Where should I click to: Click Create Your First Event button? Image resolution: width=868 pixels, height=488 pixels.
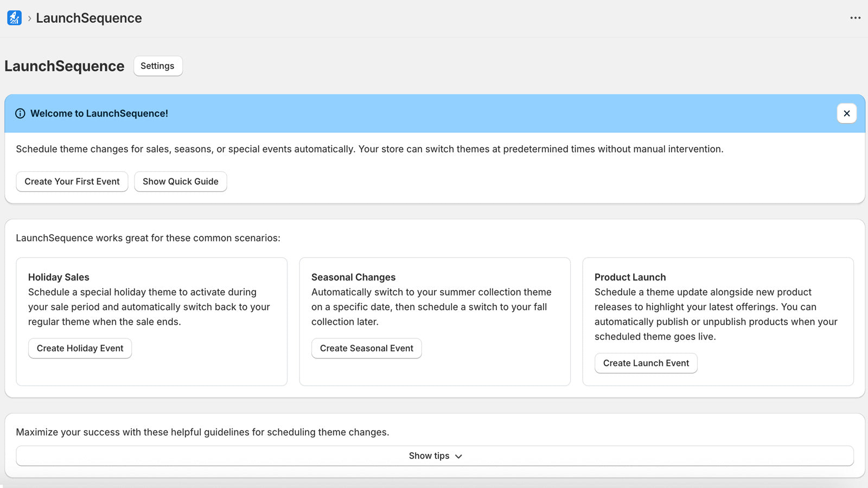(x=72, y=182)
